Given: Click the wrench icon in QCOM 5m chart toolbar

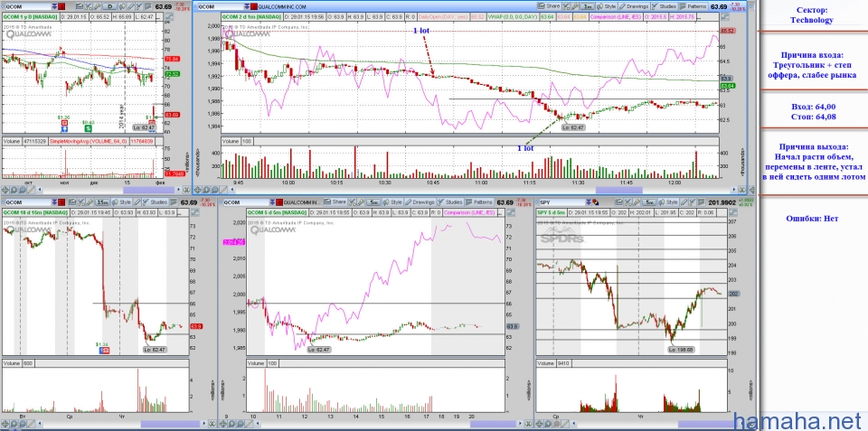Looking at the screenshot, I should (361, 201).
